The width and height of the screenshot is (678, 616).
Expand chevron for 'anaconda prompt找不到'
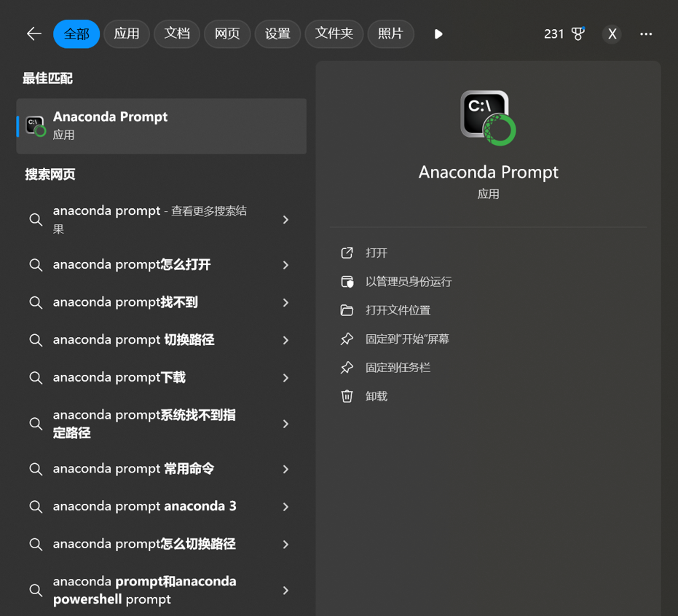point(285,303)
